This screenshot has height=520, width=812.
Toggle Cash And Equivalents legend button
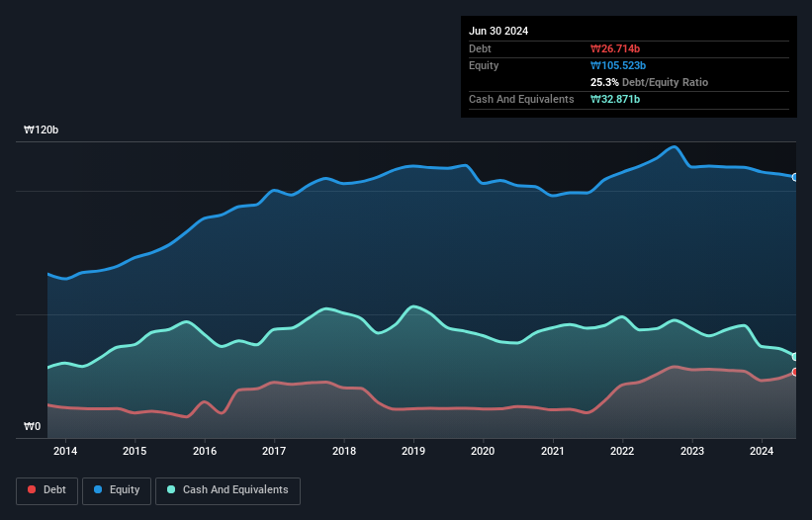pos(227,490)
